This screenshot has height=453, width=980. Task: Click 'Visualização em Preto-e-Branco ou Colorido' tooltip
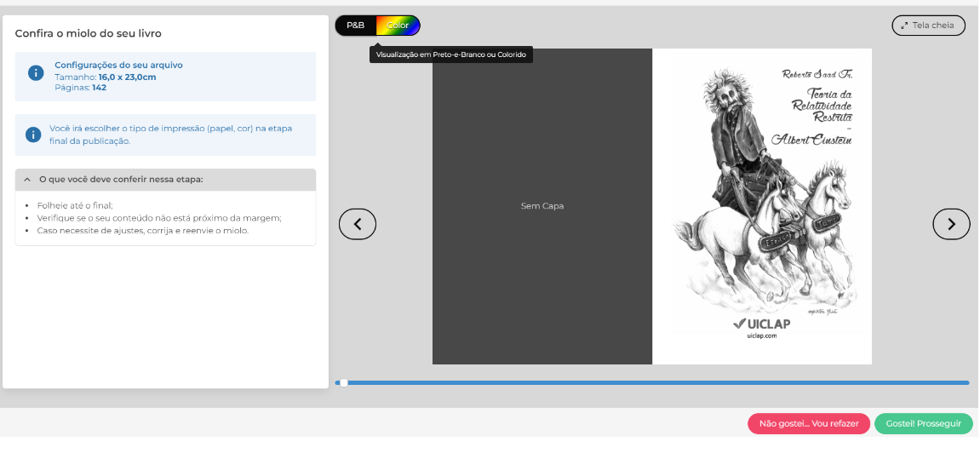(x=450, y=54)
